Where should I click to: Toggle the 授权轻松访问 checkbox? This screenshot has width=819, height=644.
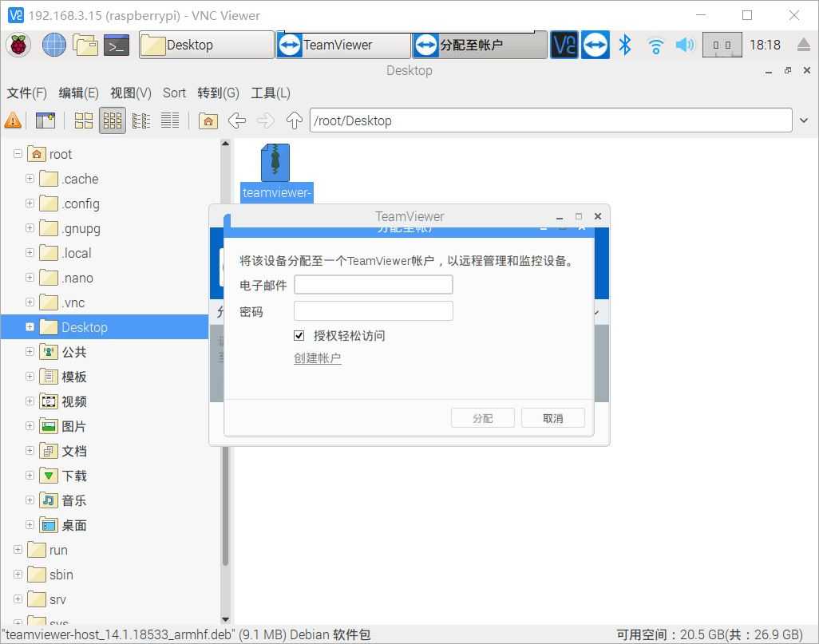[x=299, y=335]
